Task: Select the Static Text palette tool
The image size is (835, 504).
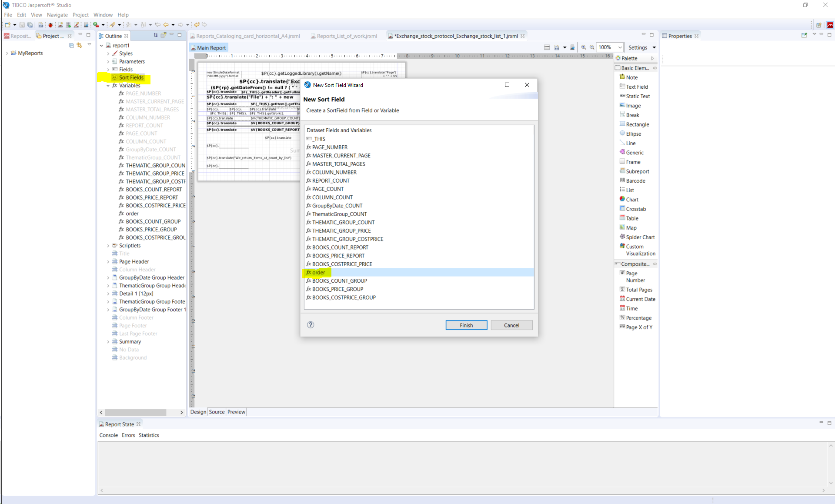Action: pos(638,96)
